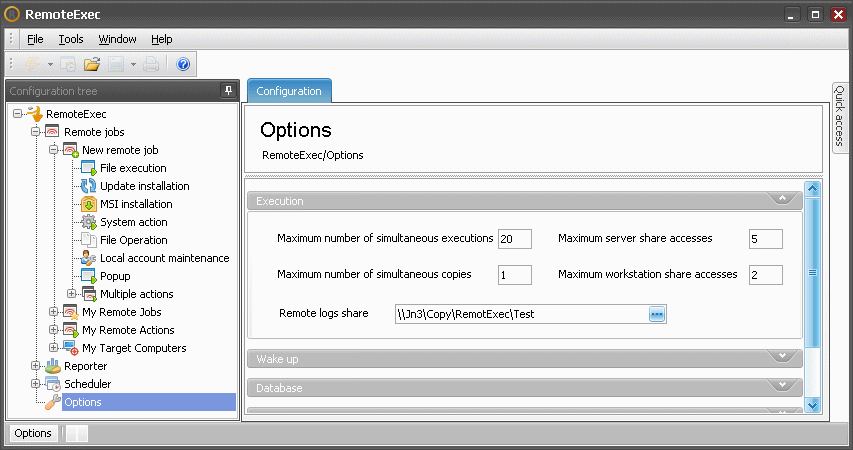This screenshot has height=450, width=853.
Task: Collapse the New remote job node
Action: pyautogui.click(x=53, y=150)
